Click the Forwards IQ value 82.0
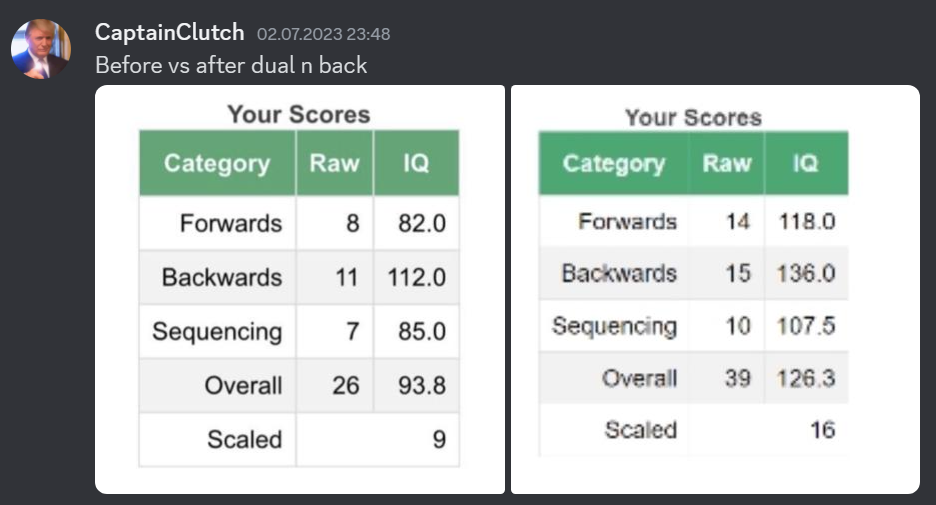The image size is (936, 505). 422,223
